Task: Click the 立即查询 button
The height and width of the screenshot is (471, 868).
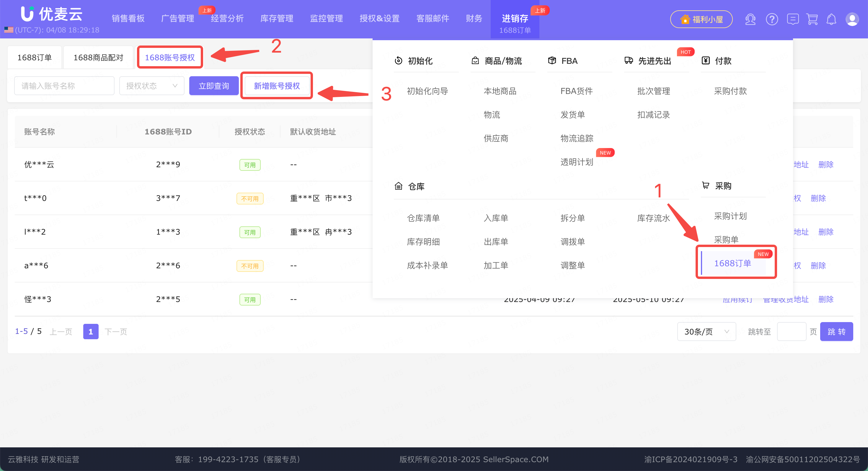Action: [214, 86]
